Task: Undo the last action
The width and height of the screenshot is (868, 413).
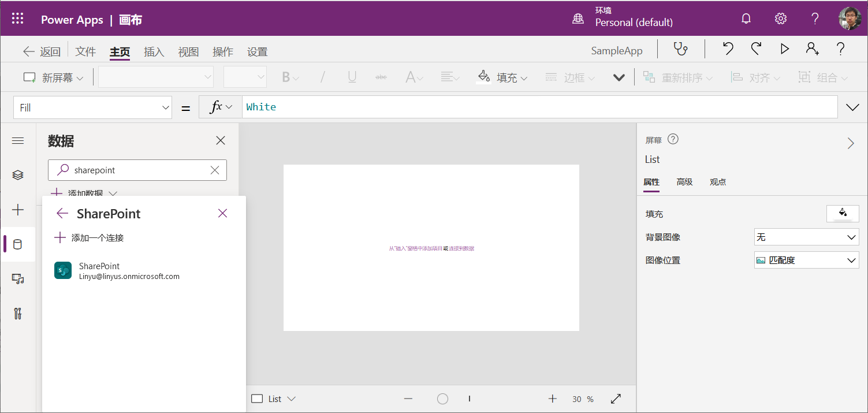Action: pos(728,49)
